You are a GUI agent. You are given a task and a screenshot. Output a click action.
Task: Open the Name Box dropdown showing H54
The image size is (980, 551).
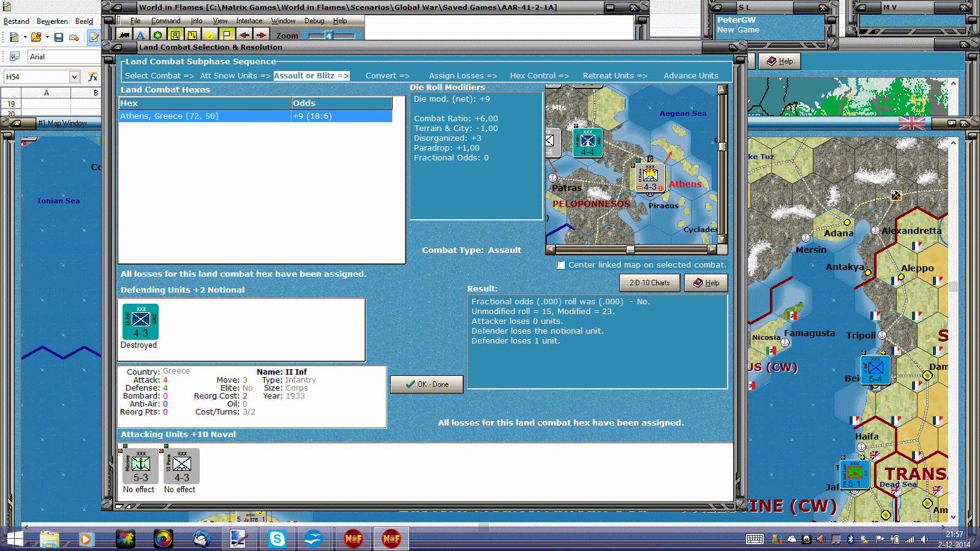[x=74, y=77]
